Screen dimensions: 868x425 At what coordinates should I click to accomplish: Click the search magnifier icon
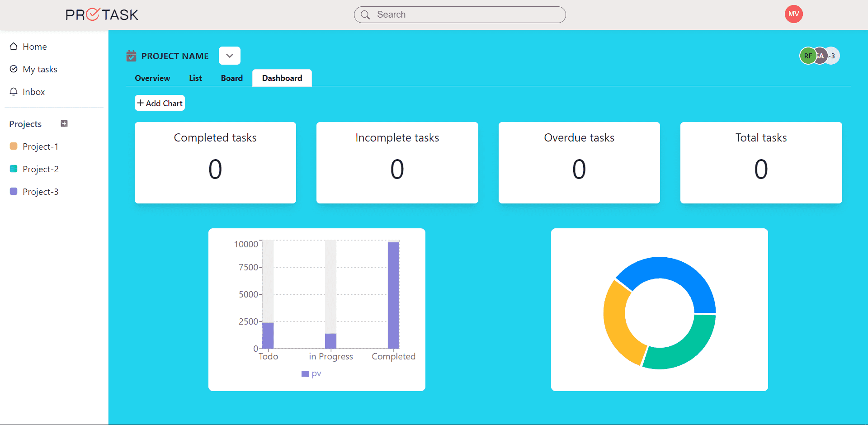click(x=365, y=15)
